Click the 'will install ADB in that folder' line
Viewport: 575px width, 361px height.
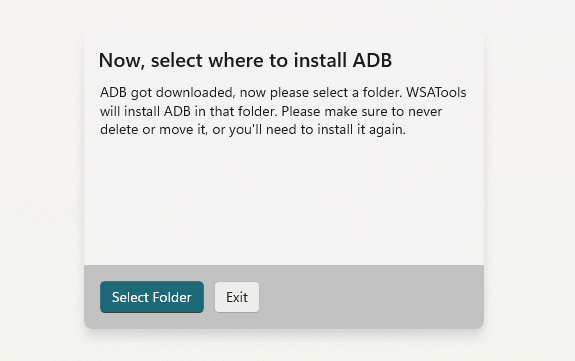click(188, 111)
